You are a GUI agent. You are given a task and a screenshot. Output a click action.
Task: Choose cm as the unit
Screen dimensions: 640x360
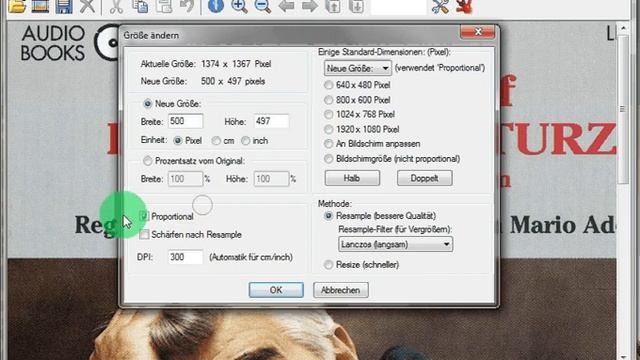coord(216,140)
